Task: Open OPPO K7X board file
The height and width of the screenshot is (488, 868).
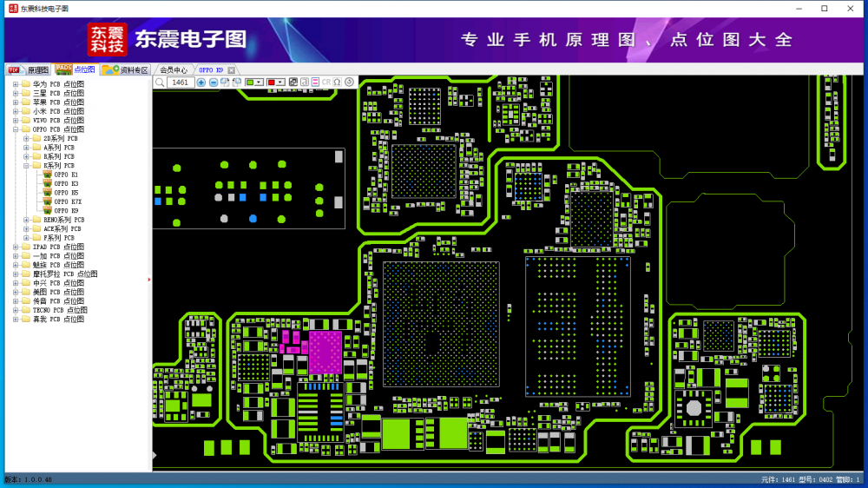Action: [x=68, y=201]
